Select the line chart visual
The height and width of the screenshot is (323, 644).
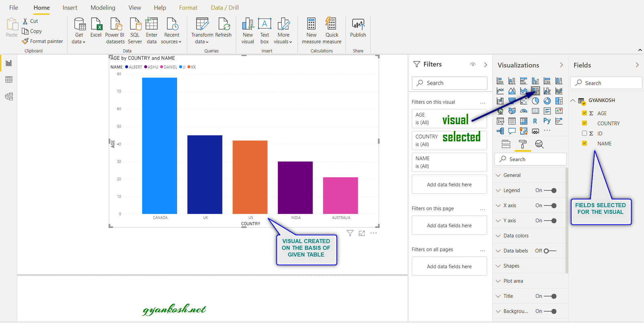click(500, 91)
